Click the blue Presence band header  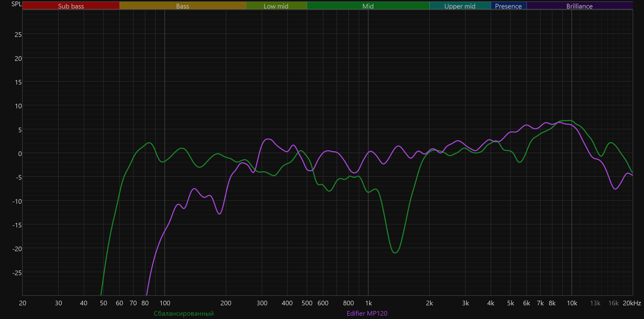click(x=508, y=6)
